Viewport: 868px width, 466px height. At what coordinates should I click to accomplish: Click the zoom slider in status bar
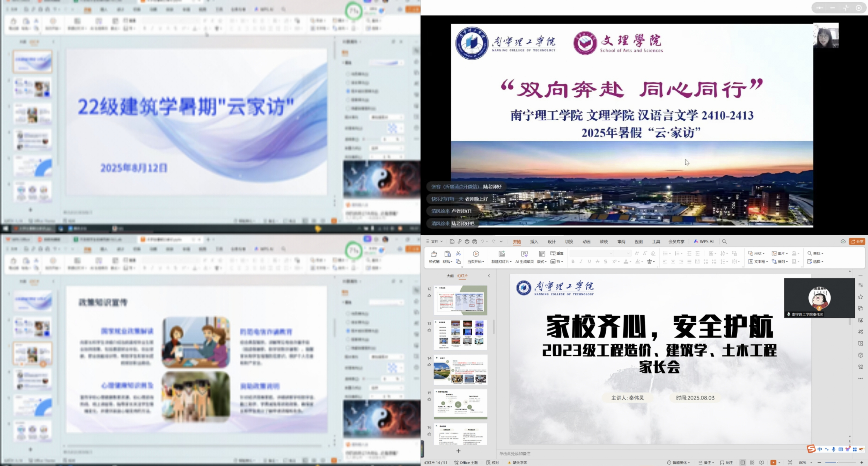[837, 463]
